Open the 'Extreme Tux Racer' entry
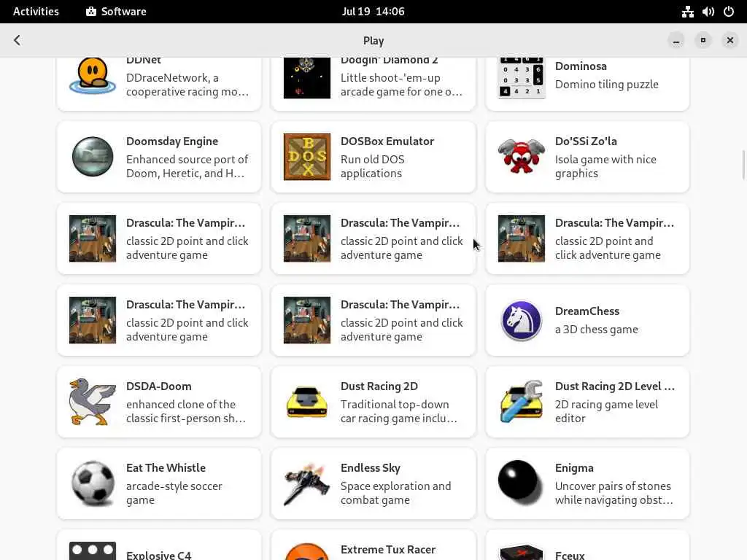747x560 pixels. point(373,545)
